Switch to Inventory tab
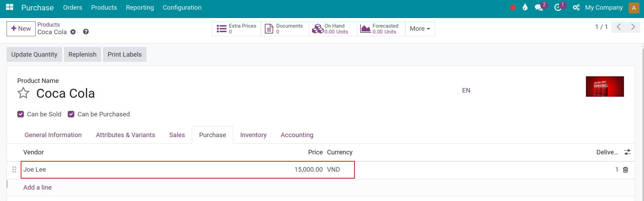Viewport: 644px width, 201px height. pos(253,135)
